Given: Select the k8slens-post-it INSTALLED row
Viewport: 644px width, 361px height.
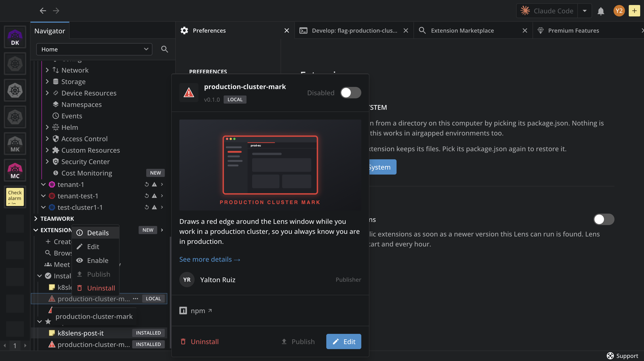Looking at the screenshot, I should coord(99,333).
